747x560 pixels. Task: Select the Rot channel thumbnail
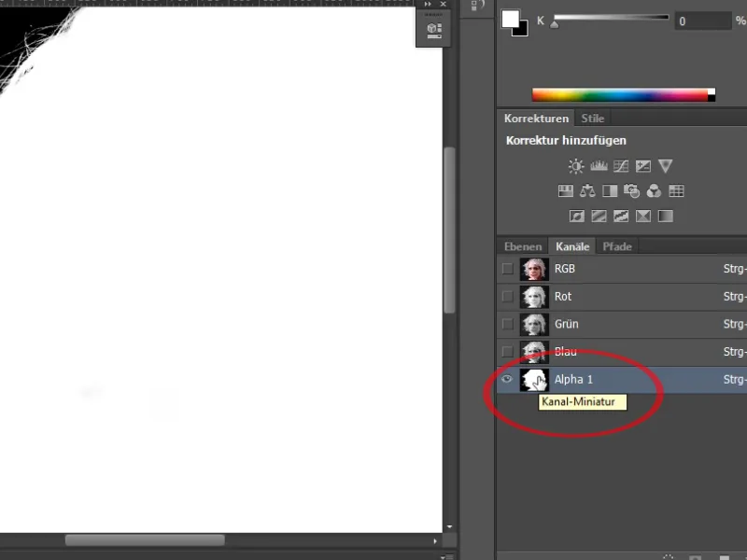(x=534, y=297)
